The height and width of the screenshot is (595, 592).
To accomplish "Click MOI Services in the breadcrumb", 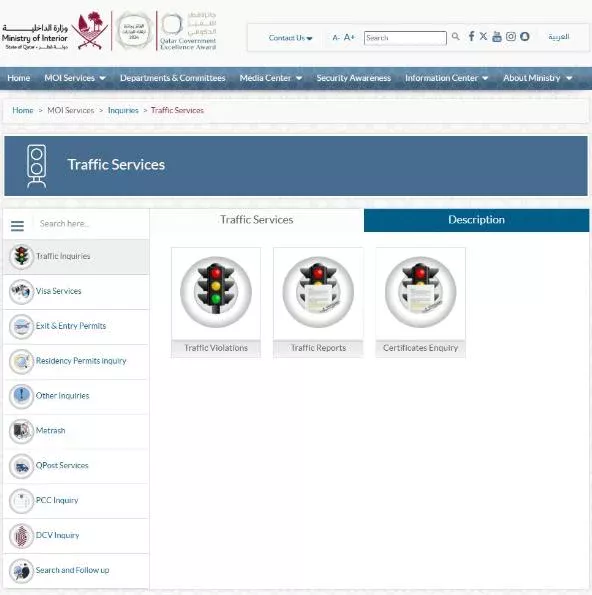I will point(71,110).
